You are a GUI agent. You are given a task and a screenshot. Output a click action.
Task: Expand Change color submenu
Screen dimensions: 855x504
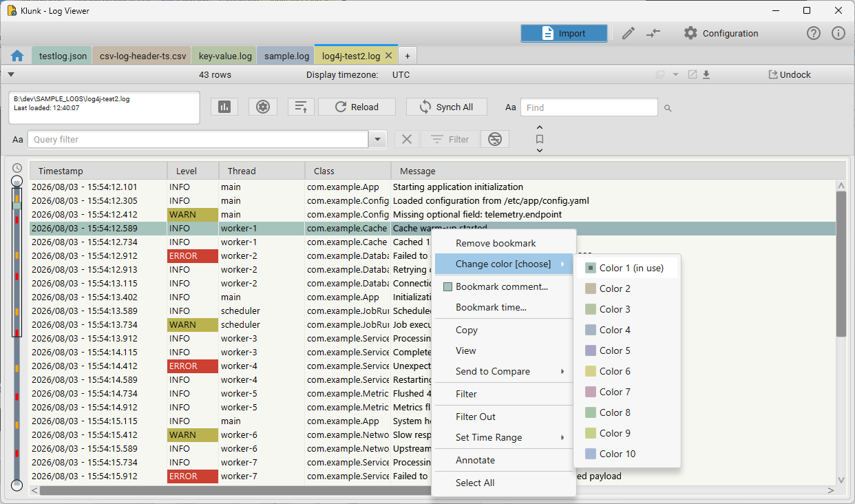pos(503,264)
